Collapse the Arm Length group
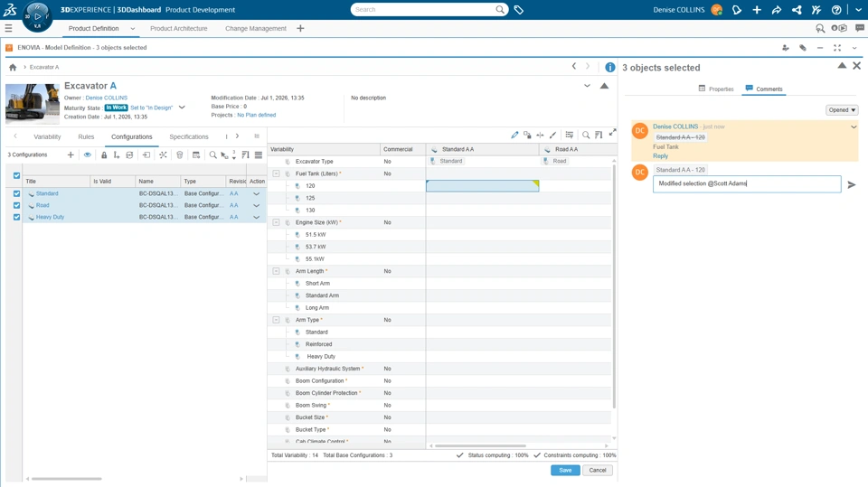 (276, 271)
